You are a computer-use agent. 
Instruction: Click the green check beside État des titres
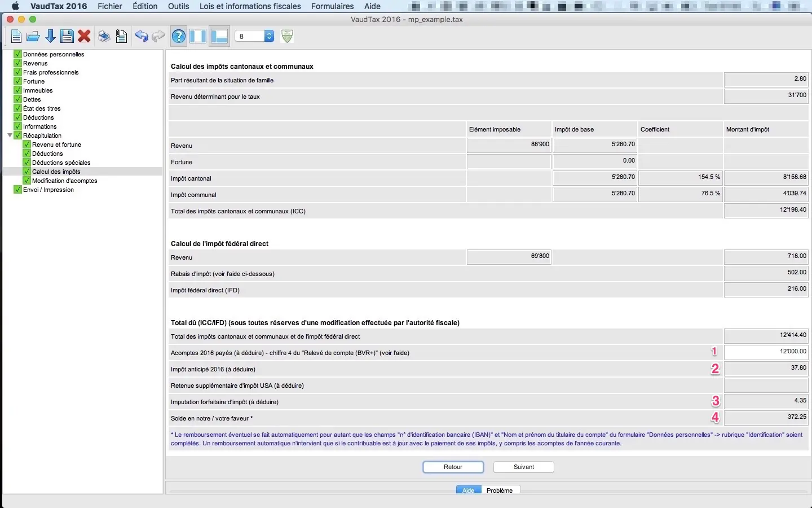point(17,108)
